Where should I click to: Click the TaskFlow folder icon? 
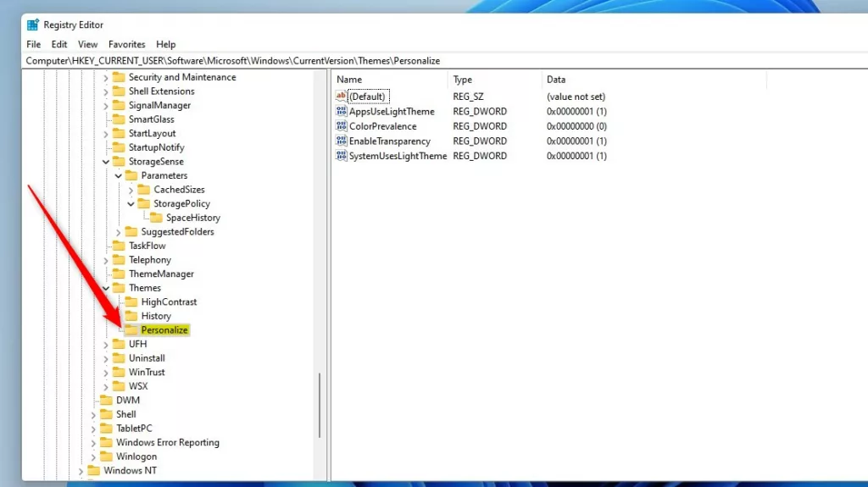coord(119,246)
